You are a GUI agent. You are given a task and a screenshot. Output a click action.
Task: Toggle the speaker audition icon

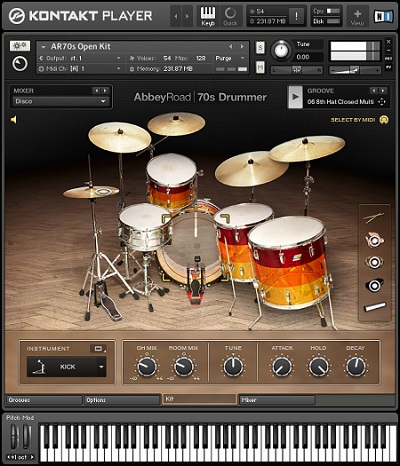[14, 119]
